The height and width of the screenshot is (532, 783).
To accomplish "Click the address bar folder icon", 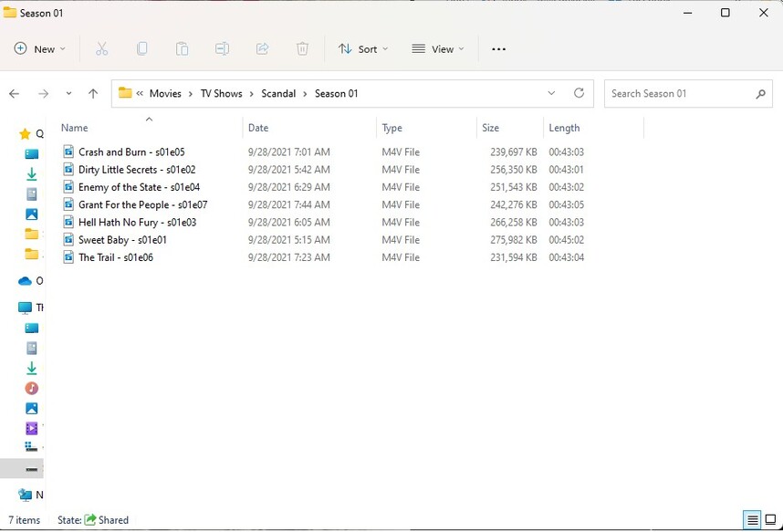I will tap(125, 93).
